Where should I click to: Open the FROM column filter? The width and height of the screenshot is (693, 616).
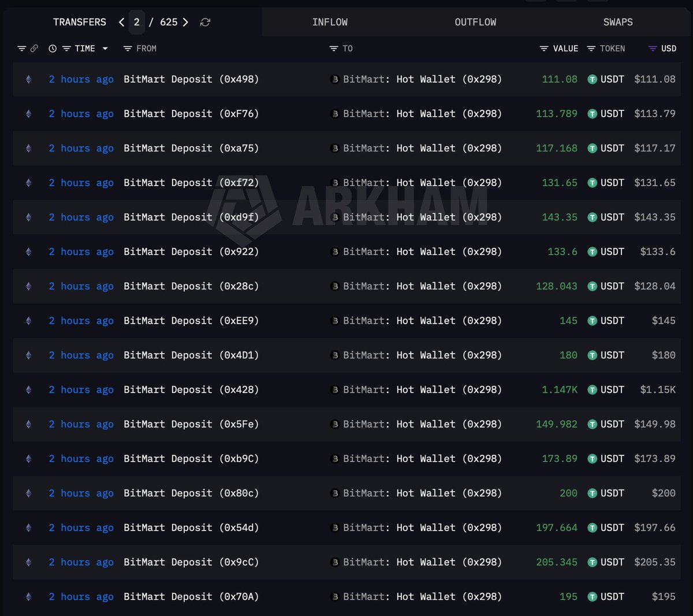[x=128, y=49]
